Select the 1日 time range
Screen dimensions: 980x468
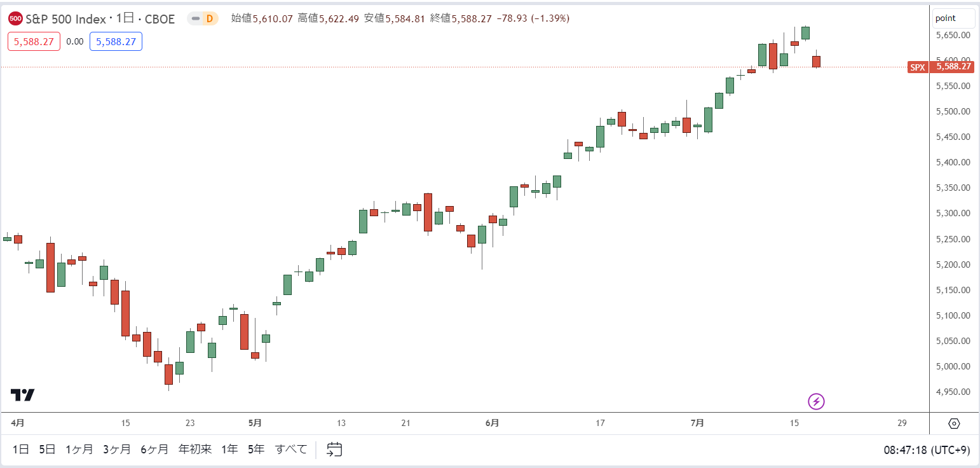21,450
